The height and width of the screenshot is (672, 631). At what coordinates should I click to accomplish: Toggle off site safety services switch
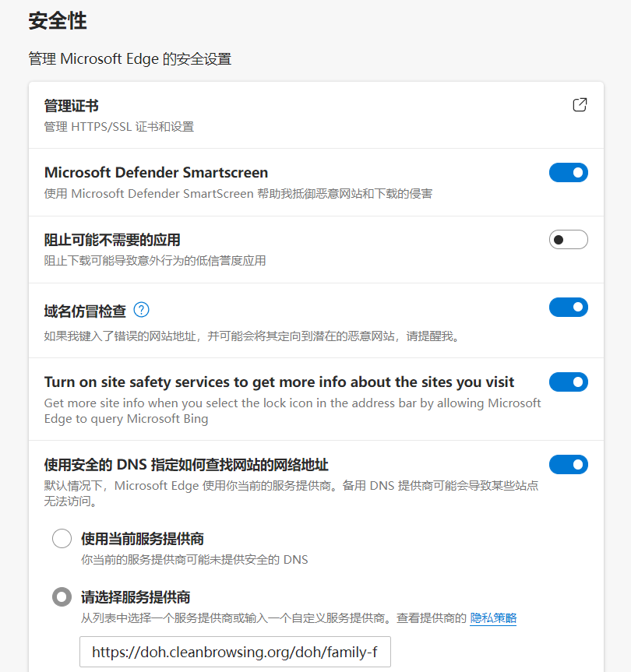[568, 382]
